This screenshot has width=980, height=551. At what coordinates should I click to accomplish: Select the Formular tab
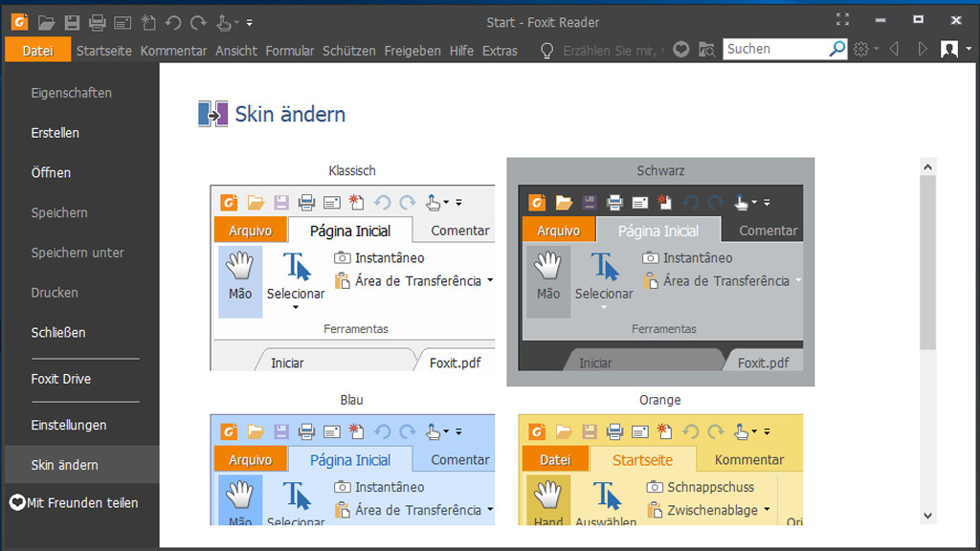[x=289, y=51]
